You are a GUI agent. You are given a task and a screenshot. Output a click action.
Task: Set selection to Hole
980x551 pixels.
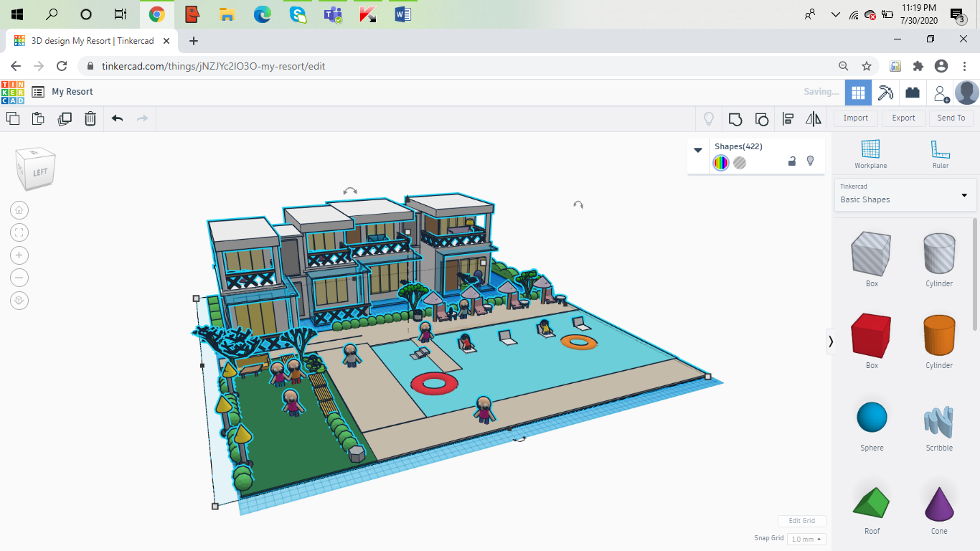pos(740,163)
